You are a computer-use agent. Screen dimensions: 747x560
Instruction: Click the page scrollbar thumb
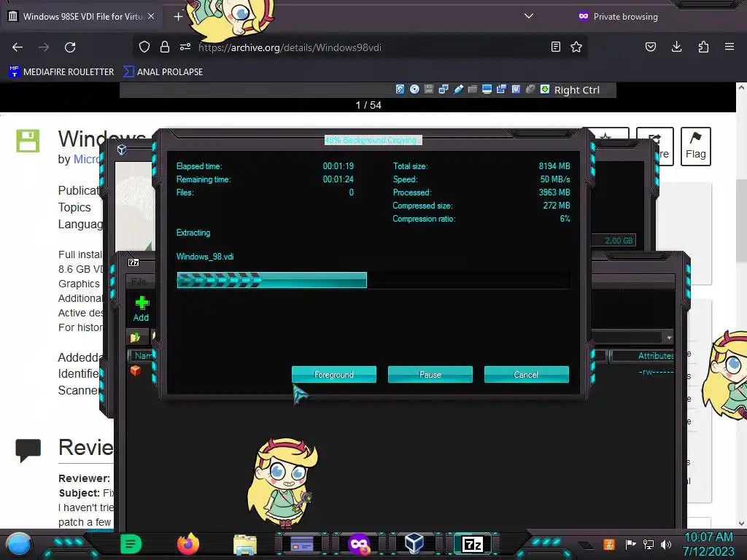click(x=741, y=220)
